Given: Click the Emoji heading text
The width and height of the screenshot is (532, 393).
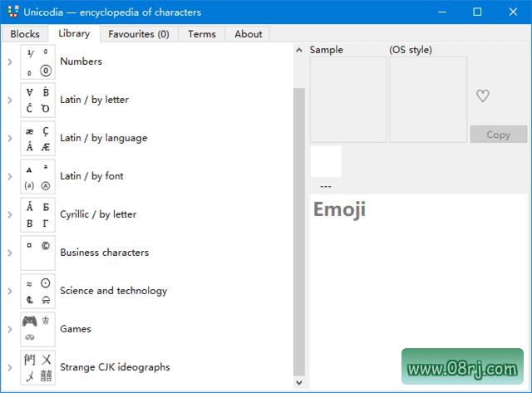Looking at the screenshot, I should pyautogui.click(x=339, y=210).
